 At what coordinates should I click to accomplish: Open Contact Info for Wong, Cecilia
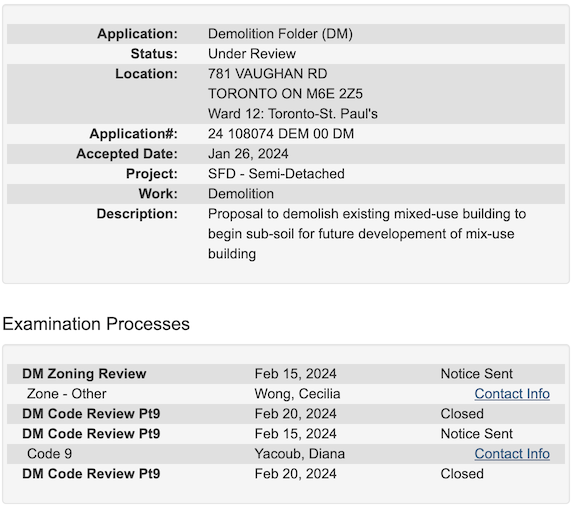[512, 394]
